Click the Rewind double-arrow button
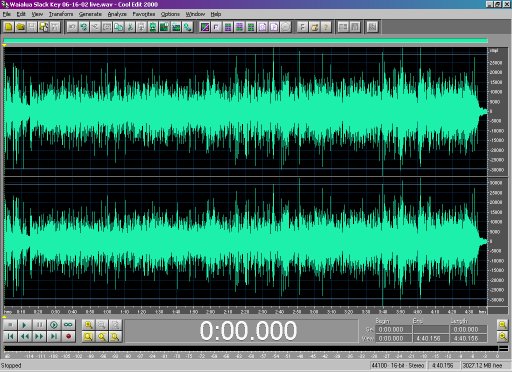This screenshot has width=512, height=372. click(x=24, y=336)
